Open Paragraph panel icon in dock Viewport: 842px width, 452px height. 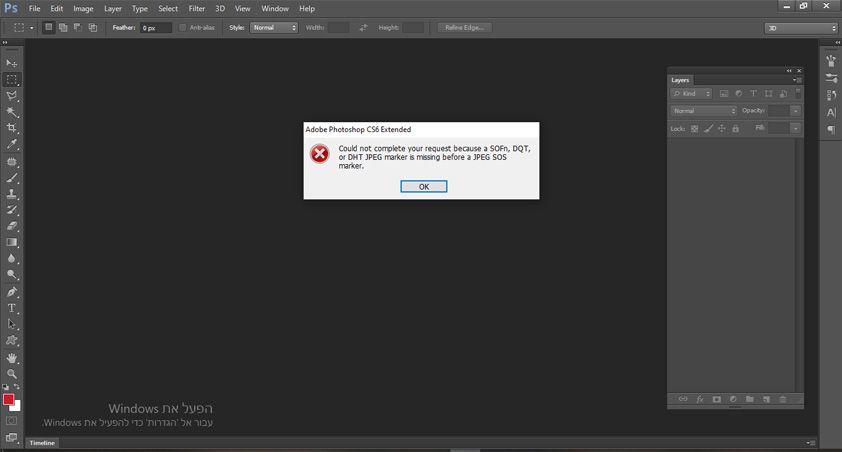[831, 129]
